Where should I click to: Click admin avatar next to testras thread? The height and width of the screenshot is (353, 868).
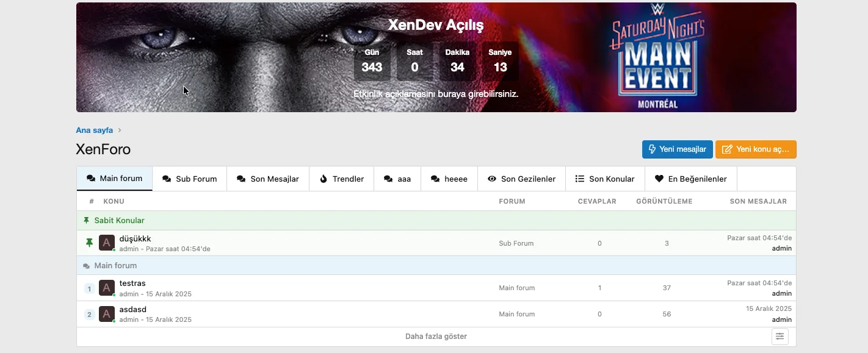pos(107,288)
